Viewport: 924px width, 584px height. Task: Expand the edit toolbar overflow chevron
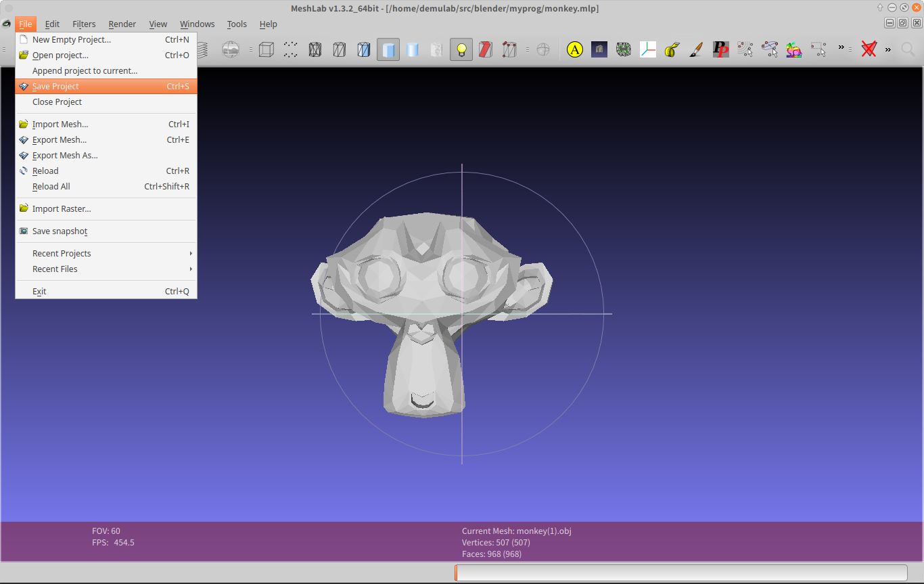[841, 47]
